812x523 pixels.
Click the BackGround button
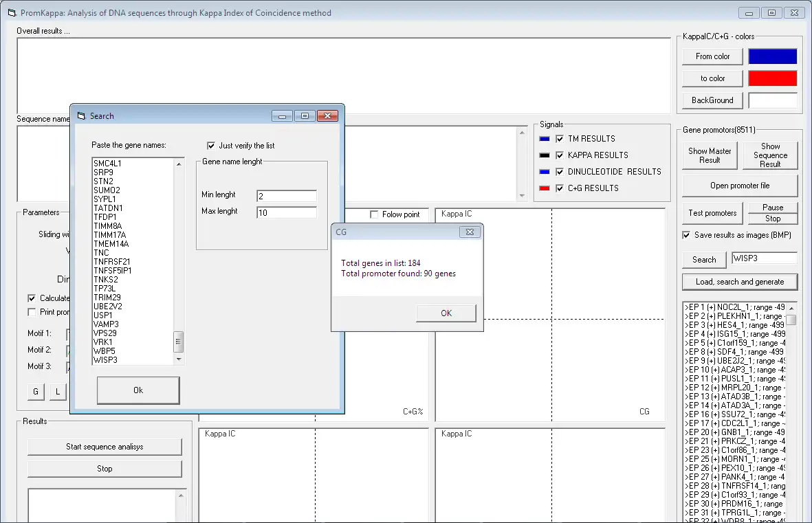[x=712, y=100]
